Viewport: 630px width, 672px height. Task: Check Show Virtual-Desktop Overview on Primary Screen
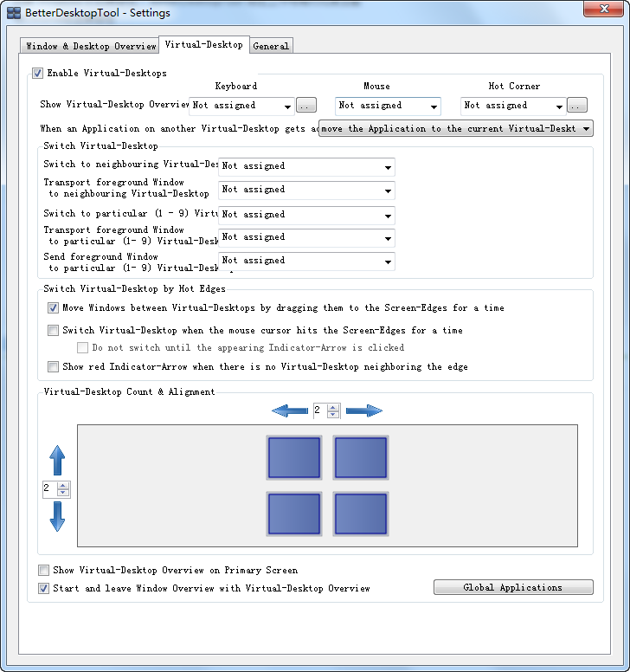43,571
